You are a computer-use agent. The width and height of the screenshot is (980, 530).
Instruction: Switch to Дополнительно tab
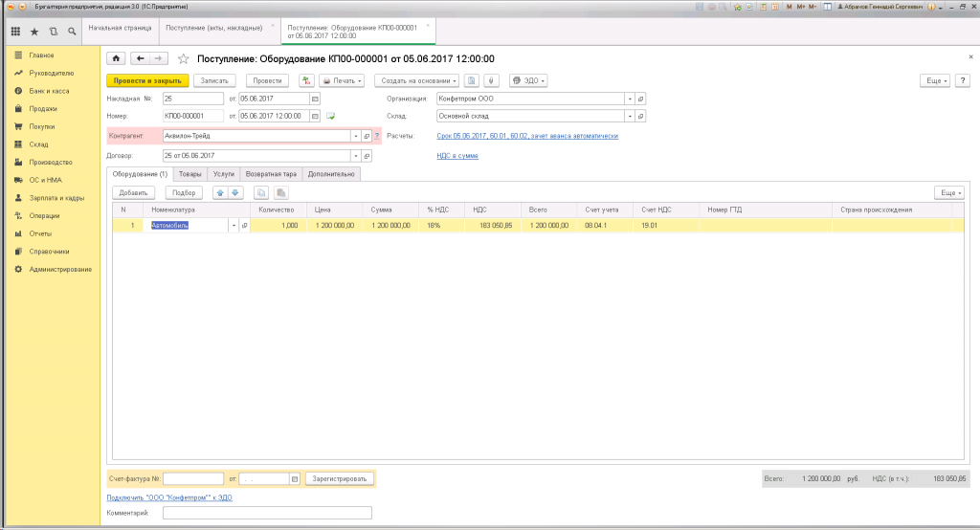point(331,174)
